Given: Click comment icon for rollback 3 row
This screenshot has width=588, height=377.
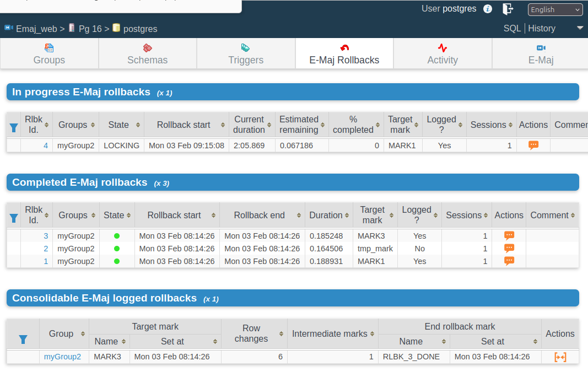Looking at the screenshot, I should coord(509,235).
